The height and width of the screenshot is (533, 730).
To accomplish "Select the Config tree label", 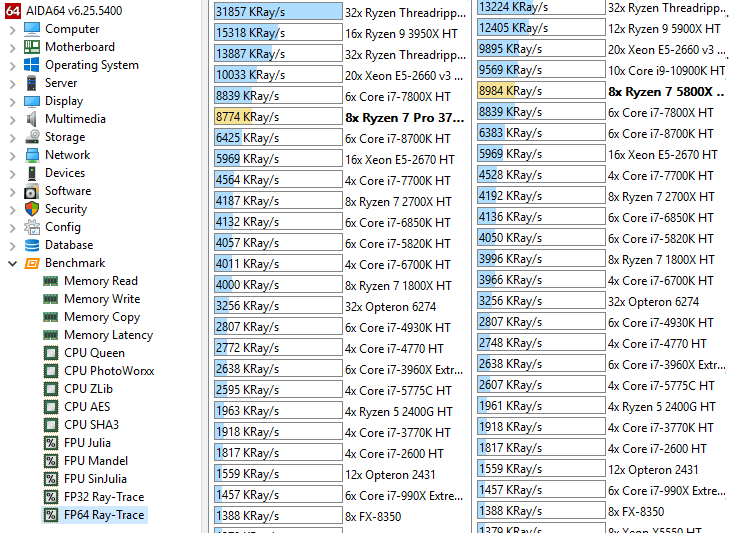I will 62,227.
